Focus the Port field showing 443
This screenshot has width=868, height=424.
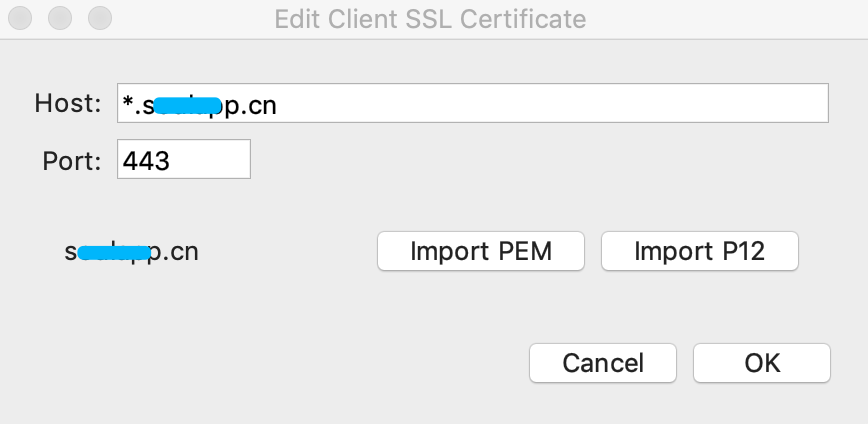[x=183, y=159]
